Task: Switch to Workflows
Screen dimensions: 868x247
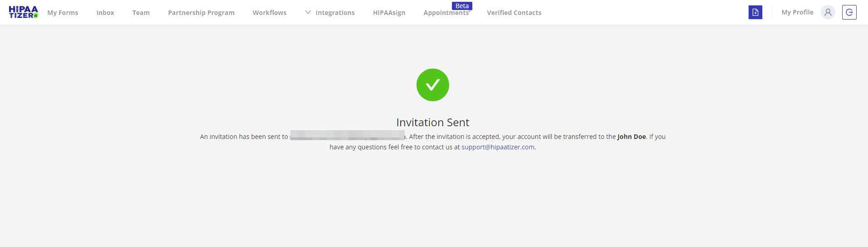Action: [270, 13]
